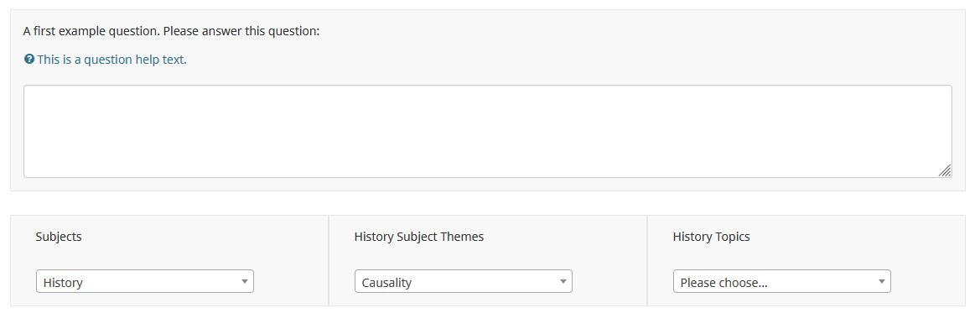Viewport: 980px width, 334px height.
Task: Click the Subjects dropdown arrow icon
Action: (x=245, y=281)
